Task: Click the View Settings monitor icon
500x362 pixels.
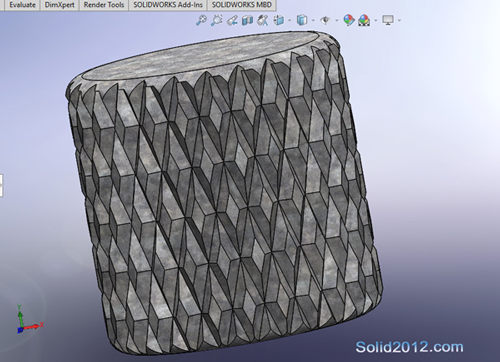Action: click(388, 20)
